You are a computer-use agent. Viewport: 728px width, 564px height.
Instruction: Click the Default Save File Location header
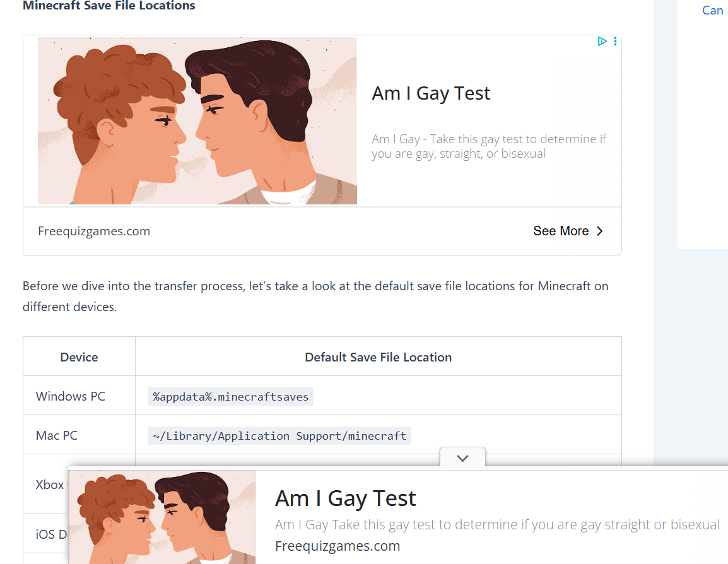[x=378, y=357]
